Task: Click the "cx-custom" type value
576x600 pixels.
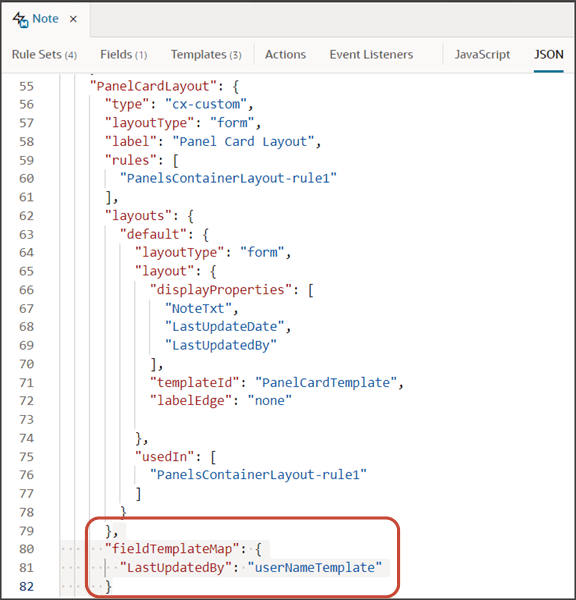Action: click(x=206, y=104)
